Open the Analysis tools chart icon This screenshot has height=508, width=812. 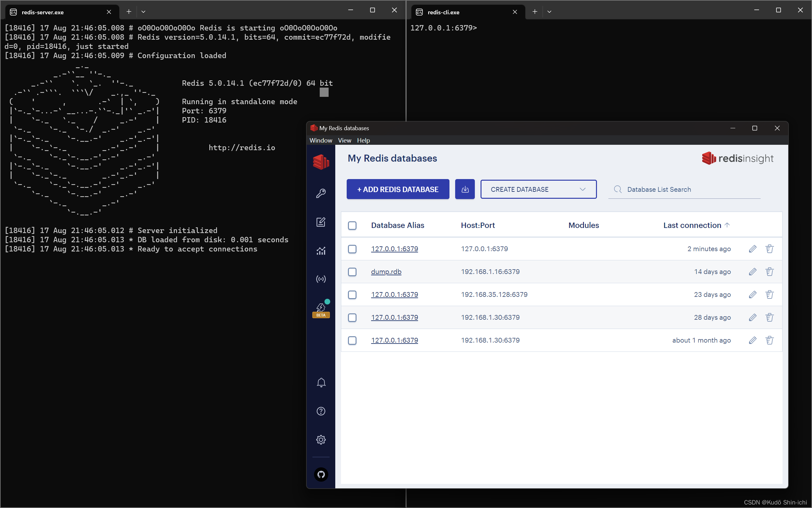321,251
